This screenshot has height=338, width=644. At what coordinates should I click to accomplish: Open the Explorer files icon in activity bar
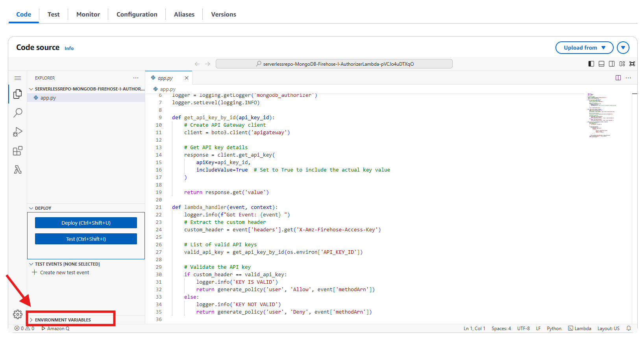[18, 94]
